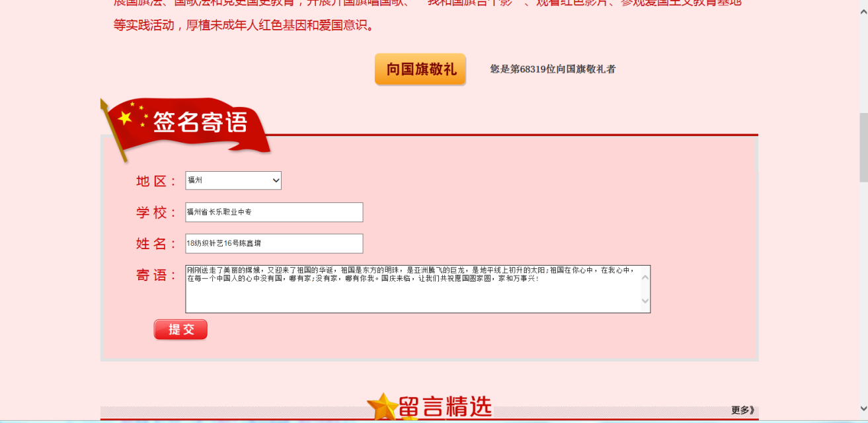
Task: Click the textarea scroll down arrow
Action: click(646, 301)
